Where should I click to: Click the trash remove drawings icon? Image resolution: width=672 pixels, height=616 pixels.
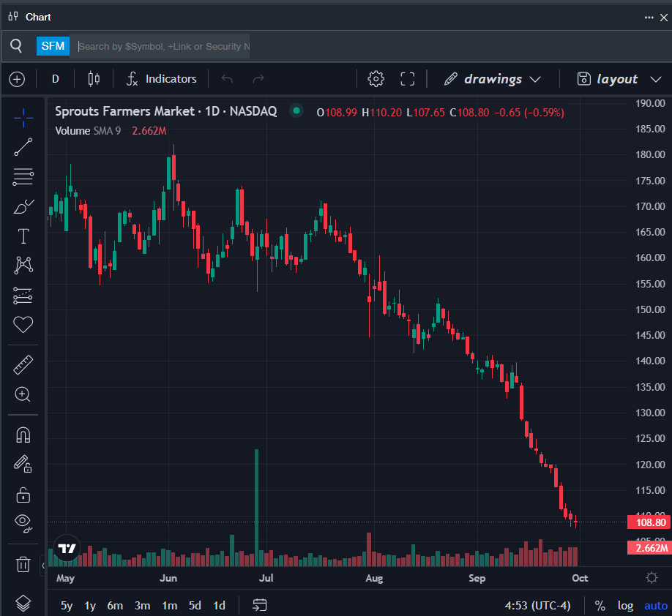(x=23, y=563)
